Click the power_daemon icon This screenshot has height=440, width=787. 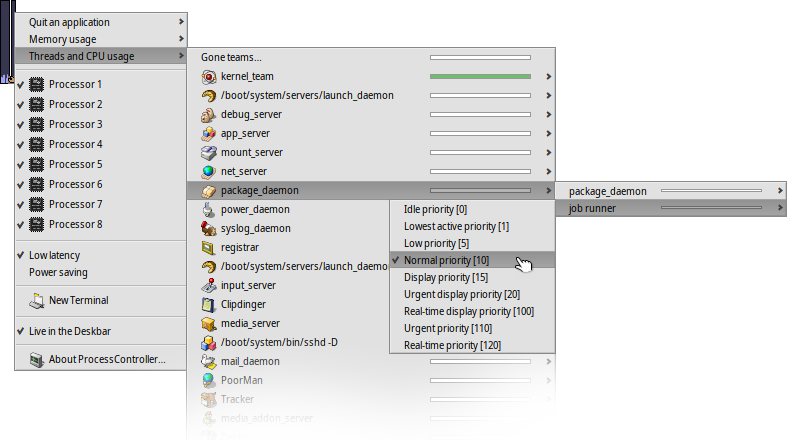pos(208,210)
